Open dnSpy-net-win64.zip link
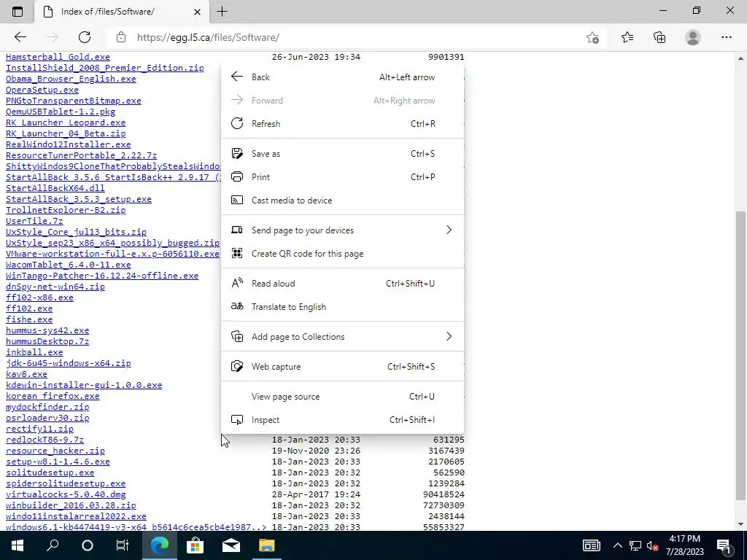The width and height of the screenshot is (747, 560). pos(55,287)
